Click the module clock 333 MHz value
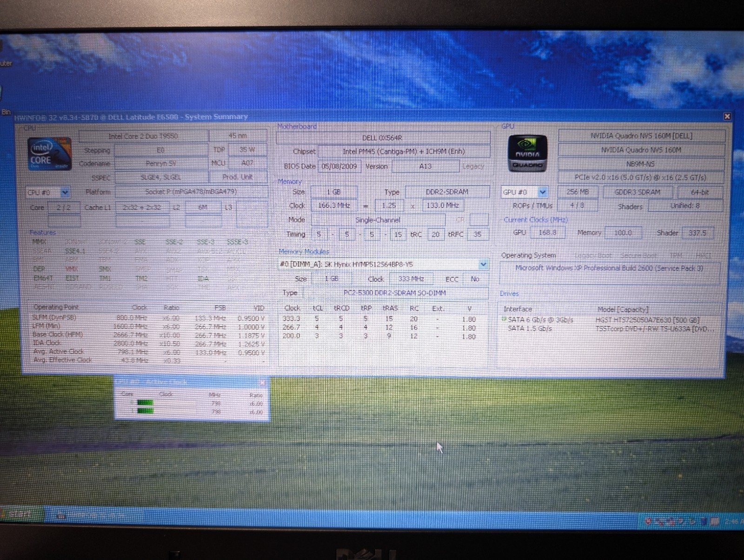The height and width of the screenshot is (560, 744). tap(411, 279)
